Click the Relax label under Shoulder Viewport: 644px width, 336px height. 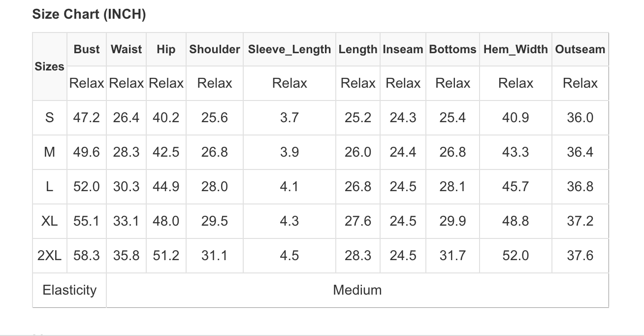214,83
